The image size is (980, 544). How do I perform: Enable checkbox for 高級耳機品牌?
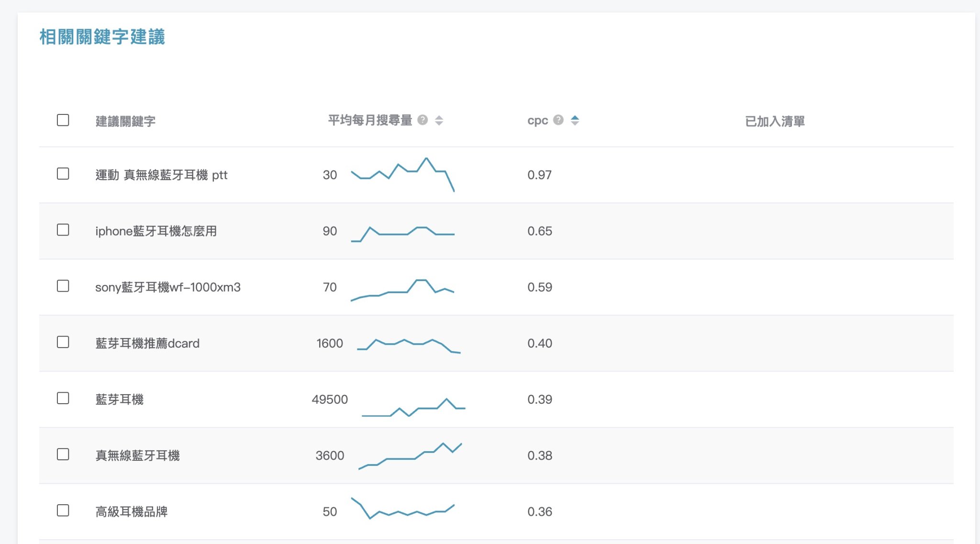click(63, 510)
